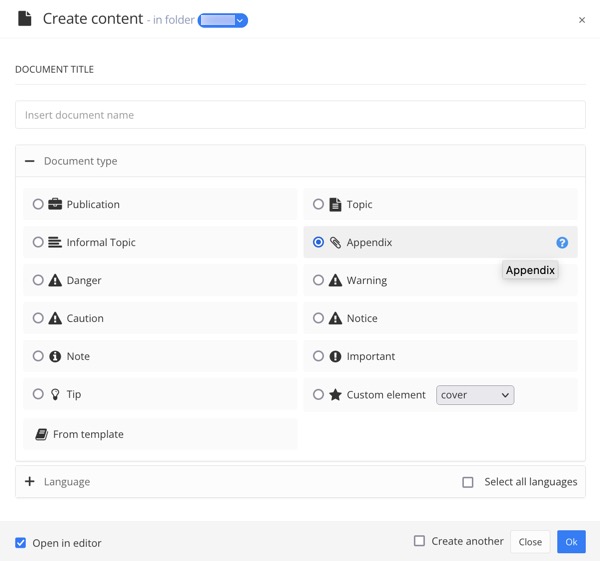Enable Select all languages checkbox
This screenshot has width=600, height=561.
pos(467,482)
